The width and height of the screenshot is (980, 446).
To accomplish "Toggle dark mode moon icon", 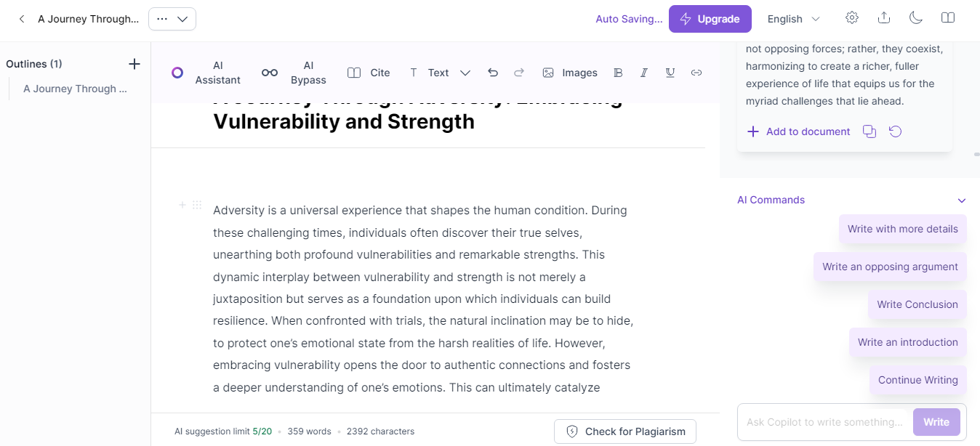I will pyautogui.click(x=915, y=18).
